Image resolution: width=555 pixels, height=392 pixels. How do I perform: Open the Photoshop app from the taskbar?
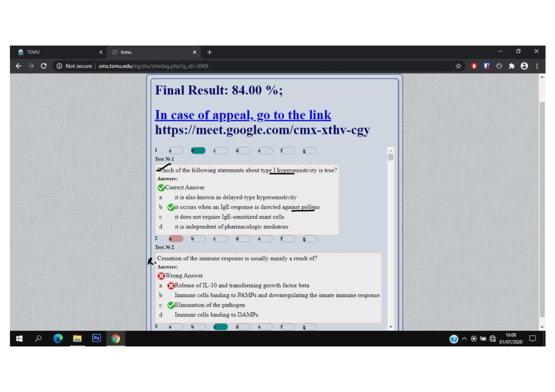coord(96,338)
